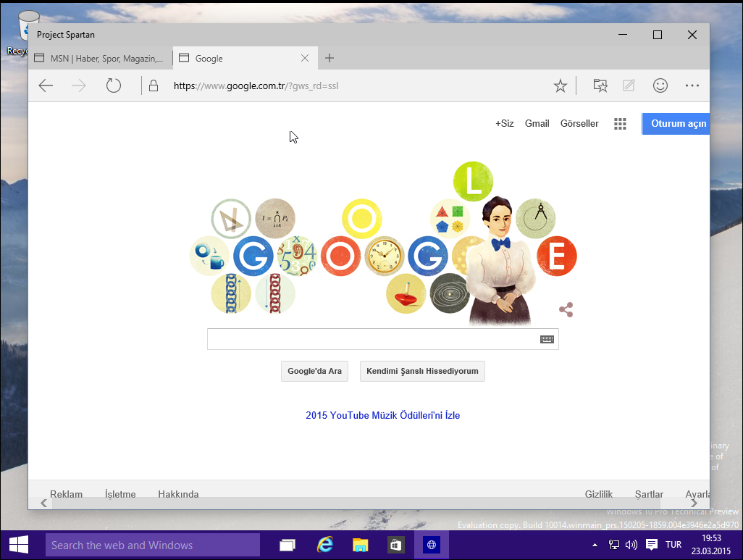743x560 pixels.
Task: Open the favorites hub folder icon
Action: [x=600, y=85]
